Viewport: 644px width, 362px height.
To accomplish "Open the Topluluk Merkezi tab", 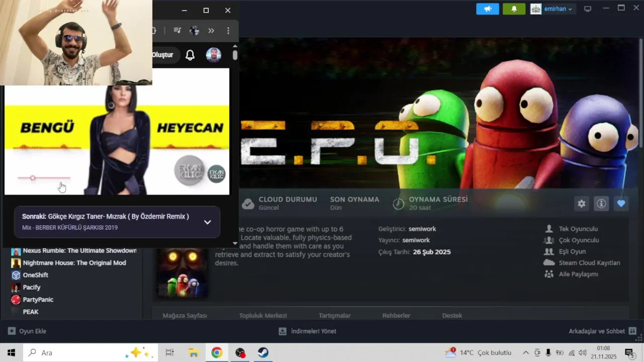I will click(263, 315).
